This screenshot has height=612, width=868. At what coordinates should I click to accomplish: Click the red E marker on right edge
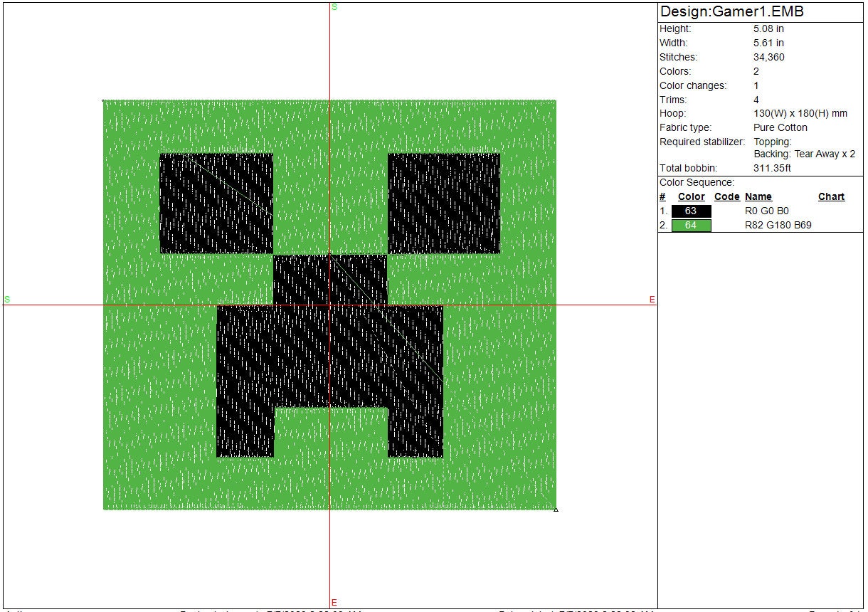pyautogui.click(x=652, y=300)
